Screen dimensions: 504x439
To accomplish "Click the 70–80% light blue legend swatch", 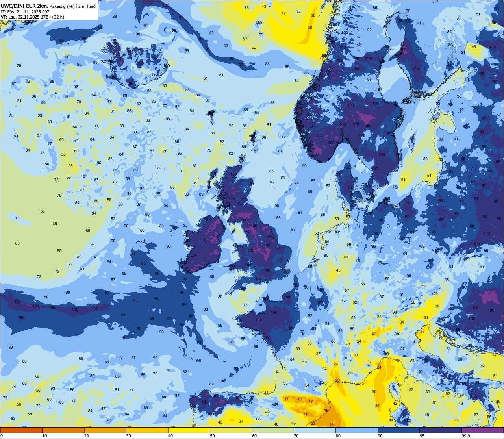I will [x=315, y=430].
